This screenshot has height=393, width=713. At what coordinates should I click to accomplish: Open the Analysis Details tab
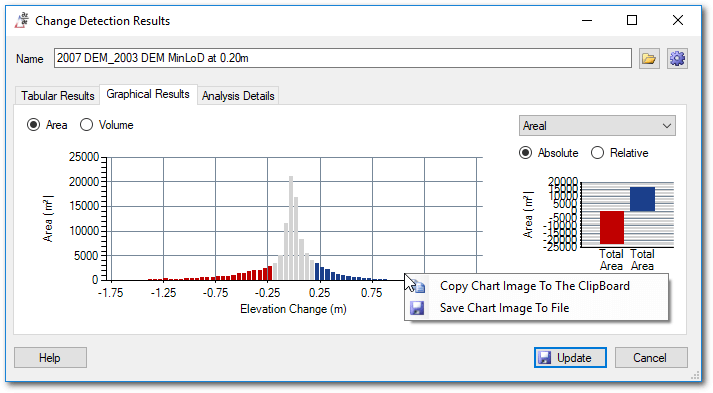pyautogui.click(x=238, y=96)
